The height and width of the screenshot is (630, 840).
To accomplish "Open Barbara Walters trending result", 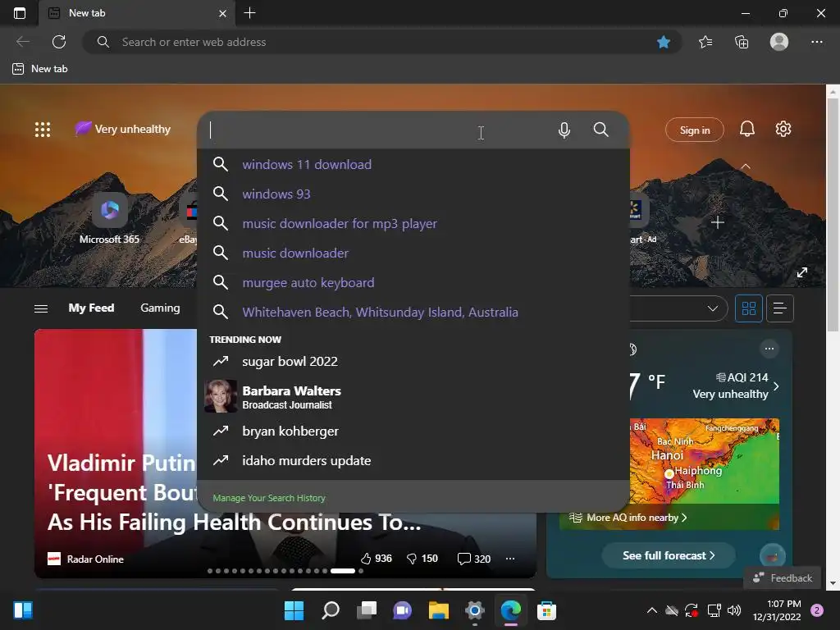I will pos(413,396).
